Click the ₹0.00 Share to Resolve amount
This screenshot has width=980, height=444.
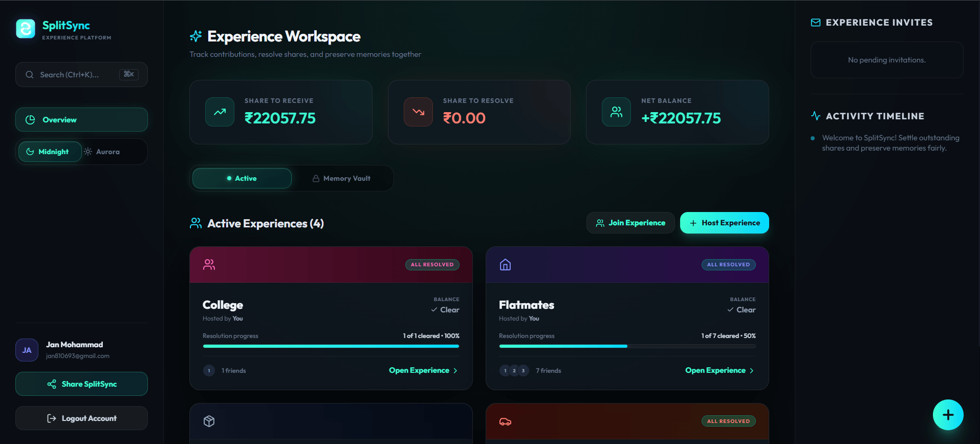tap(464, 118)
